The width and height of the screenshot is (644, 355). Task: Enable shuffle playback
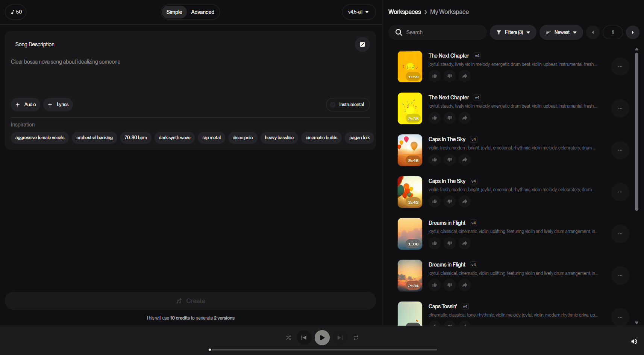288,338
